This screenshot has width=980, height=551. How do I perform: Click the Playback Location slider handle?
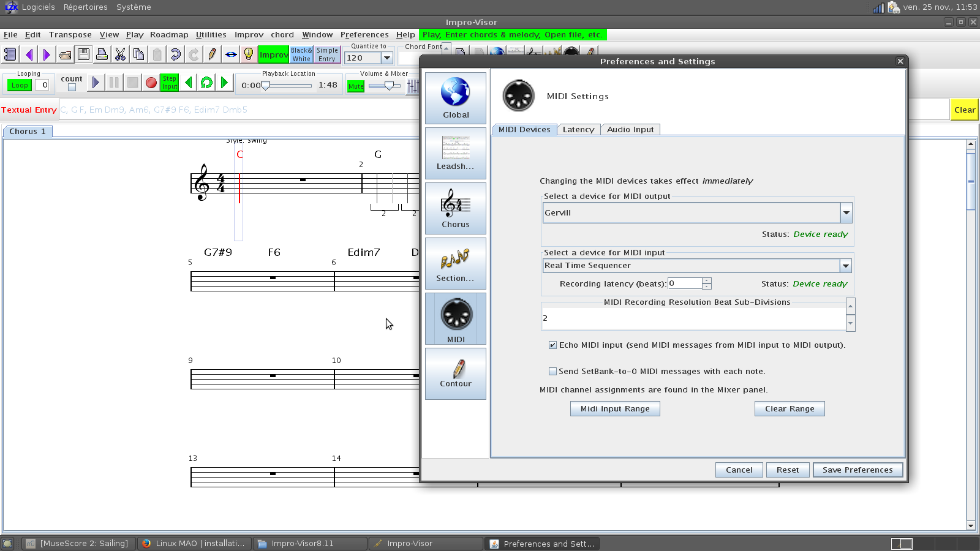[265, 86]
